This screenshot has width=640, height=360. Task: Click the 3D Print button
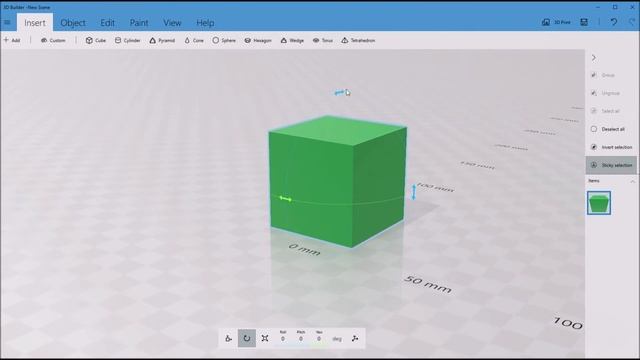click(x=556, y=22)
